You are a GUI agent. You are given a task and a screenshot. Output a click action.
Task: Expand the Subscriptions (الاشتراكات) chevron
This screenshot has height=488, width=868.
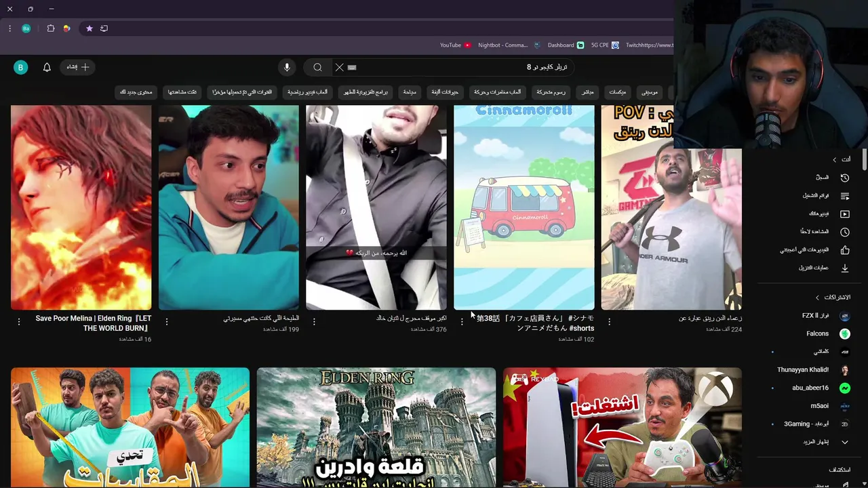click(x=817, y=298)
